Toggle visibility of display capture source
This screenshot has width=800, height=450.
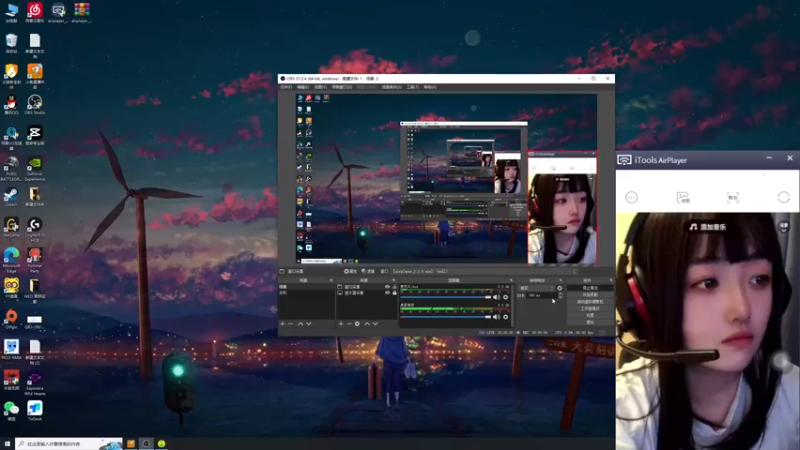click(387, 293)
